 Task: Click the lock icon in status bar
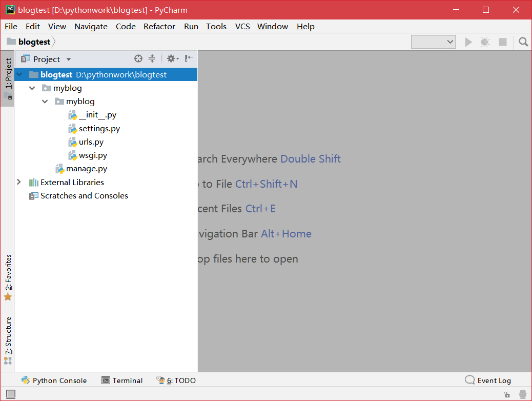pos(506,394)
